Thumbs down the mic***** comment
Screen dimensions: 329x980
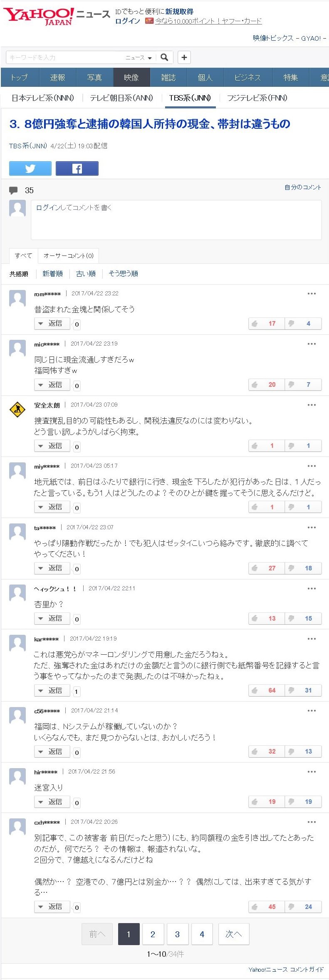click(303, 385)
